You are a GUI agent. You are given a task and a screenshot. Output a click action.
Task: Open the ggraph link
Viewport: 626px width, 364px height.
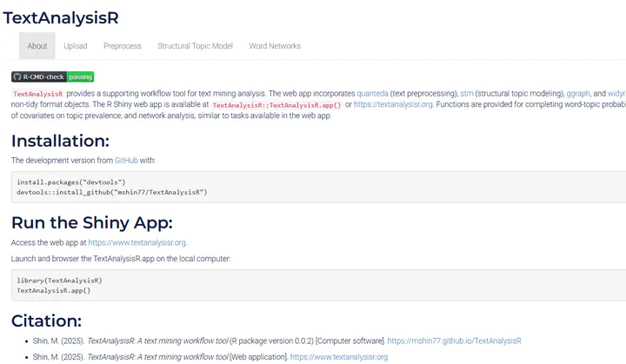[x=577, y=94]
